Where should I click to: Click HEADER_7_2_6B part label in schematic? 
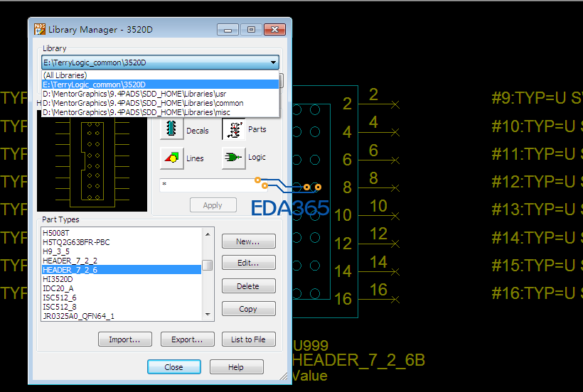(x=358, y=360)
